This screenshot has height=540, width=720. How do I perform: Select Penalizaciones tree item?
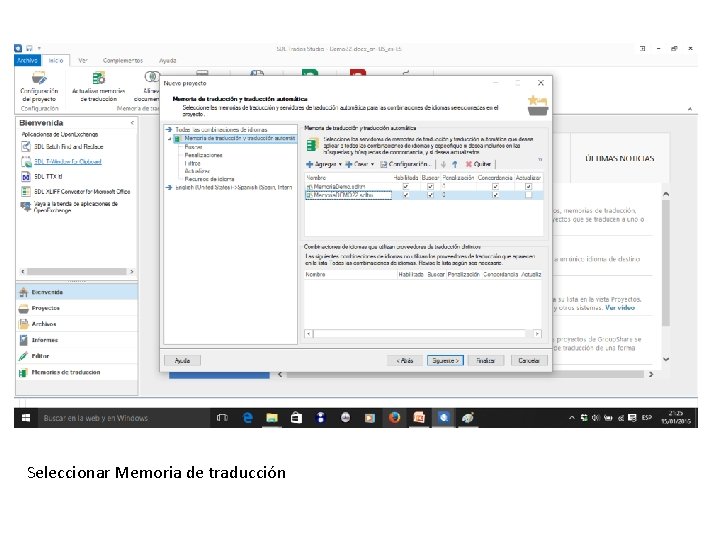point(203,155)
